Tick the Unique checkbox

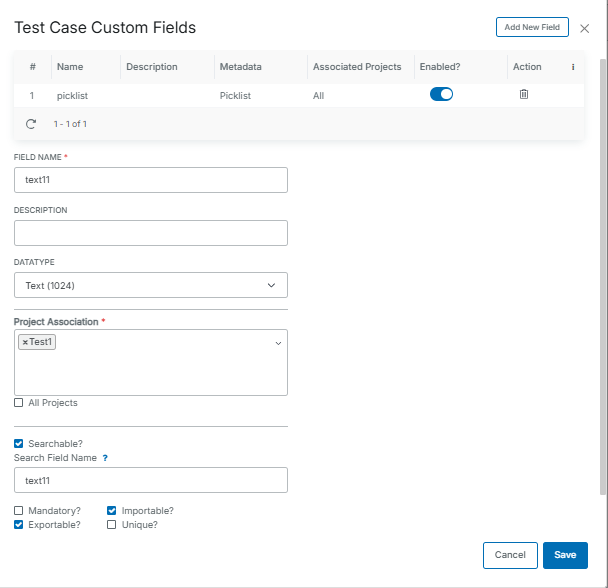coord(112,524)
